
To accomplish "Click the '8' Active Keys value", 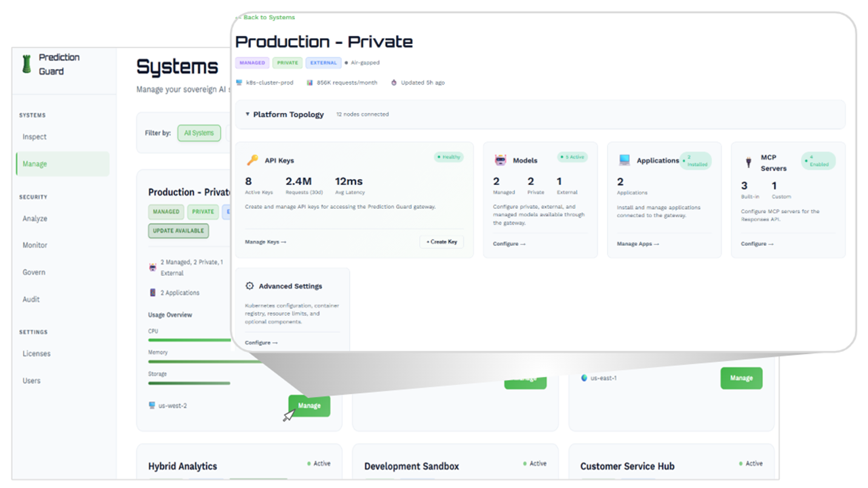I will point(248,181).
